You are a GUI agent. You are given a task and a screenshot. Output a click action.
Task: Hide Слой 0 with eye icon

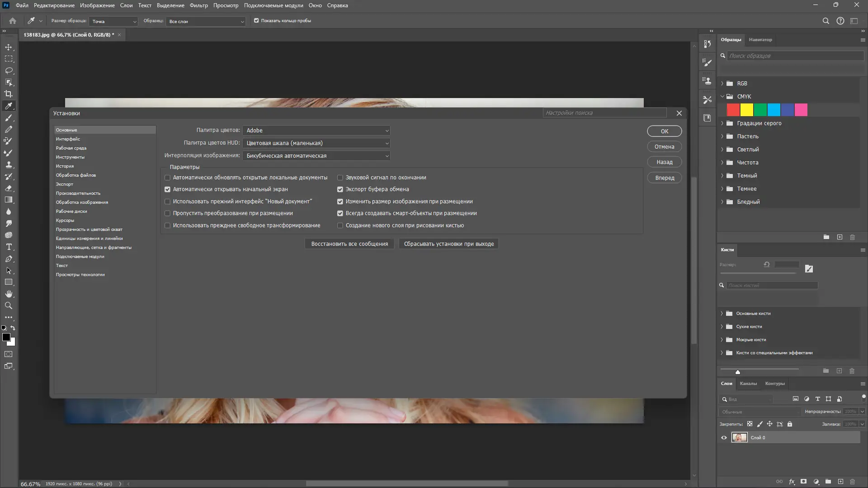point(724,437)
